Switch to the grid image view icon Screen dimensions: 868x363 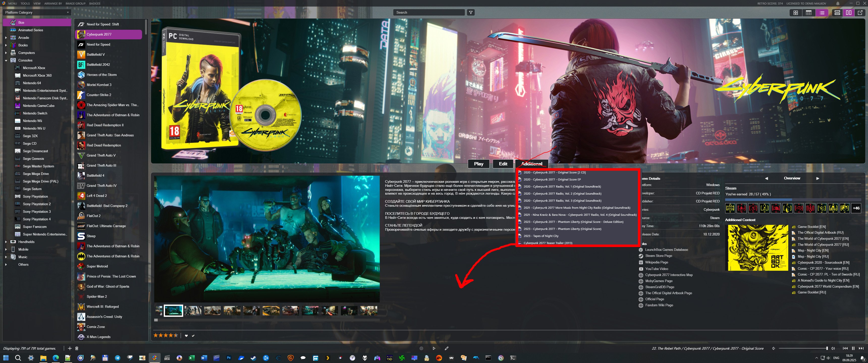pos(796,12)
